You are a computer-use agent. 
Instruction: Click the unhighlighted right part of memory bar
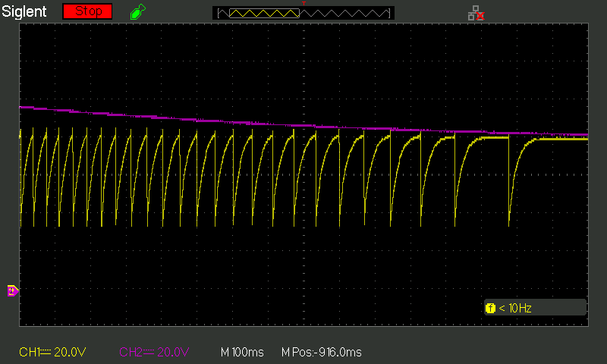point(345,13)
